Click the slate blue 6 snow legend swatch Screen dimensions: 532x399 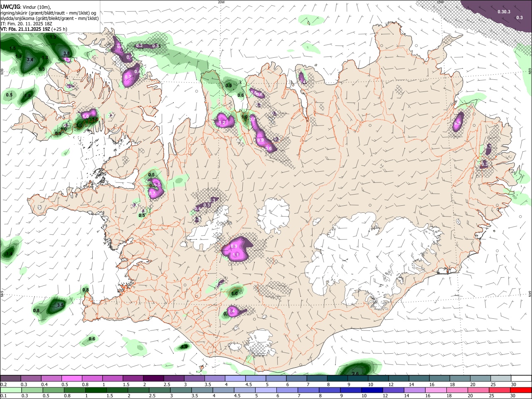tap(297, 379)
